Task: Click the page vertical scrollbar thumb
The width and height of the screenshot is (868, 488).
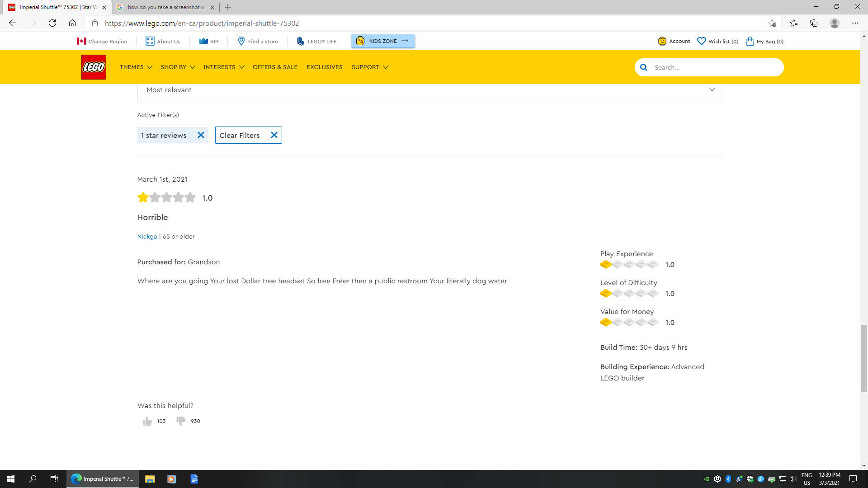Action: (864, 358)
